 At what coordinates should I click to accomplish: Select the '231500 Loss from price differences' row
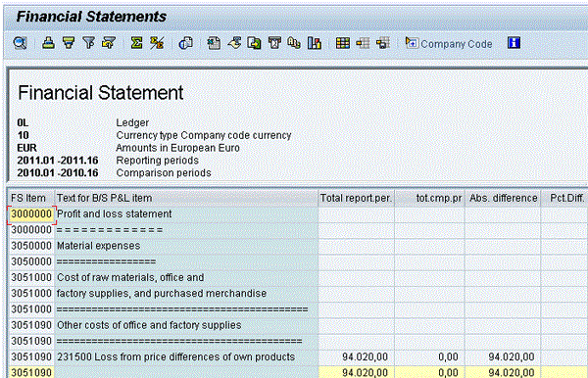coord(175,357)
